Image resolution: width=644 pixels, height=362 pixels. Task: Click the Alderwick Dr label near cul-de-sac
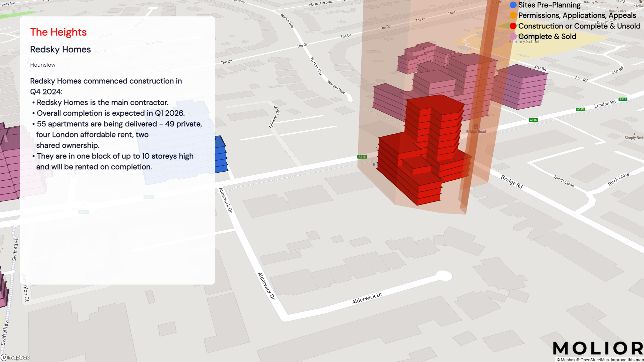click(x=367, y=298)
